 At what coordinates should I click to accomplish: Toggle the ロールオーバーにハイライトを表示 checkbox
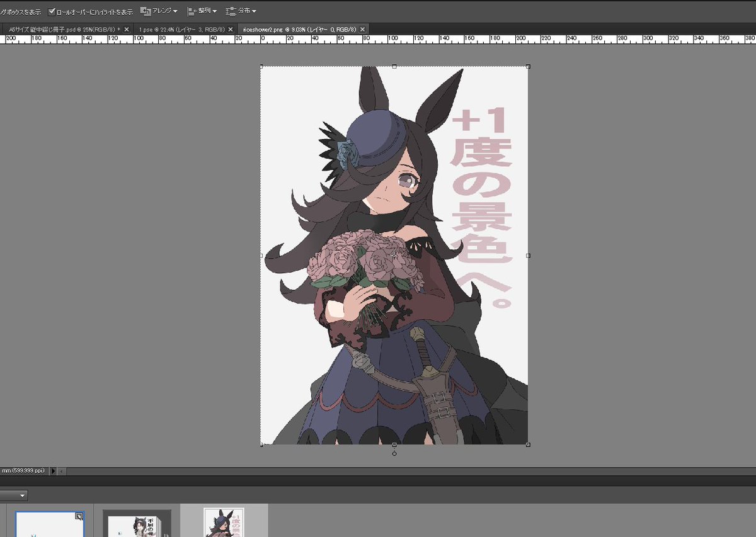point(52,11)
